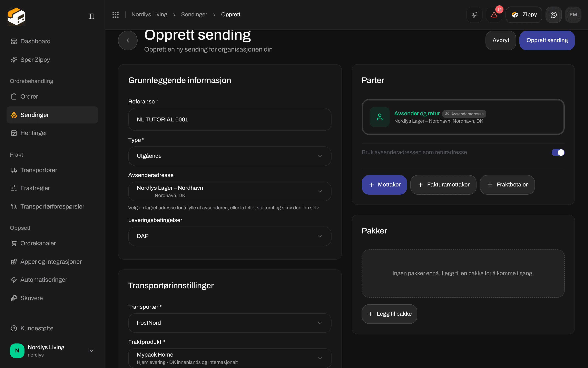Screen dimensions: 588x368
Task: Open the EM user avatar menu
Action: (x=573, y=15)
